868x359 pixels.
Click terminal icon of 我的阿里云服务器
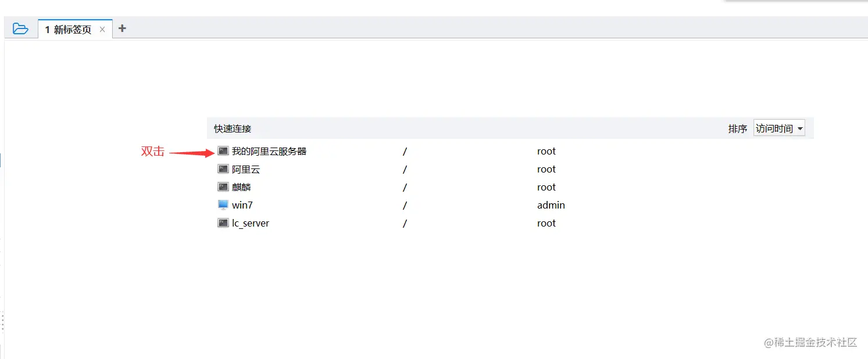point(223,151)
